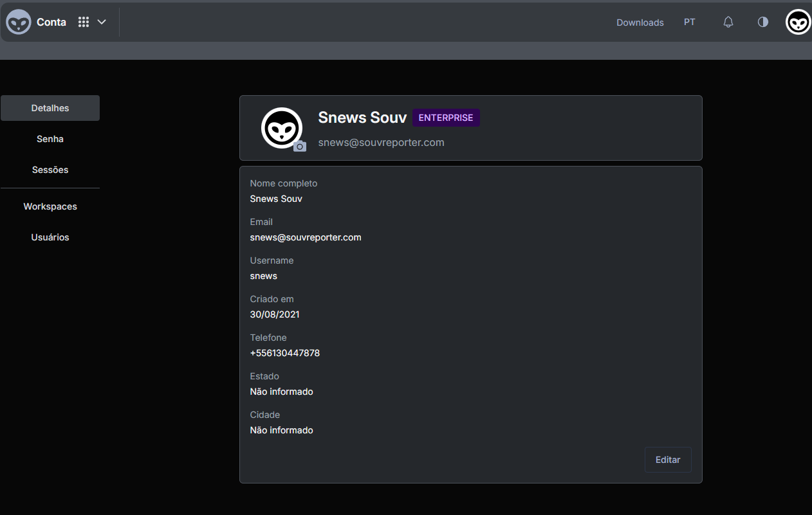Click the camera icon to change photo
The height and width of the screenshot is (515, 812).
[x=300, y=146]
